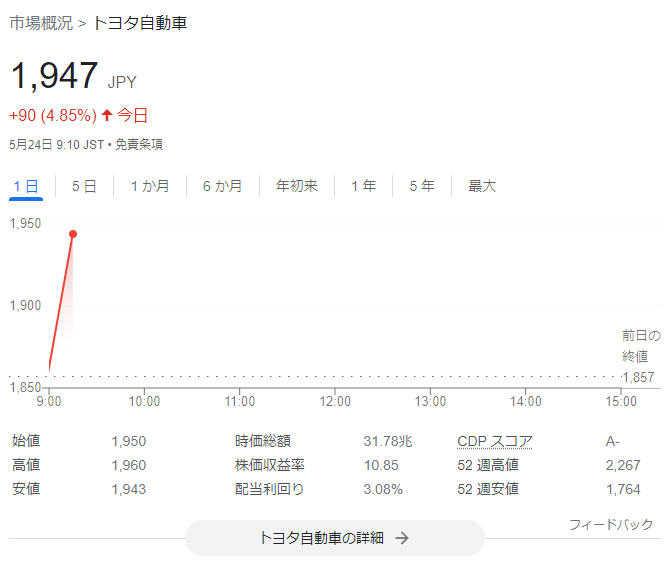The width and height of the screenshot is (664, 561).
Task: Click the red up arrow next to 今日
Action: point(107,115)
